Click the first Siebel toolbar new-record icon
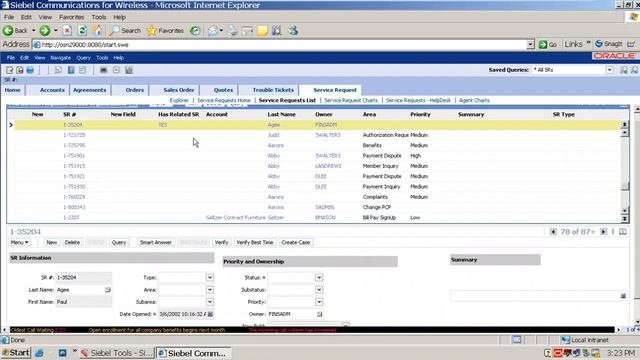 9,70
